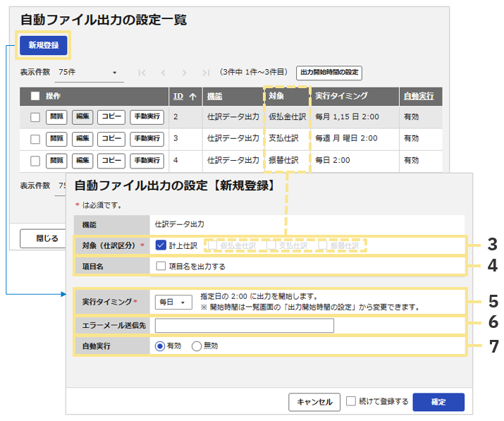The width and height of the screenshot is (504, 421).
Task: Click コピー for row ID 3
Action: (111, 139)
